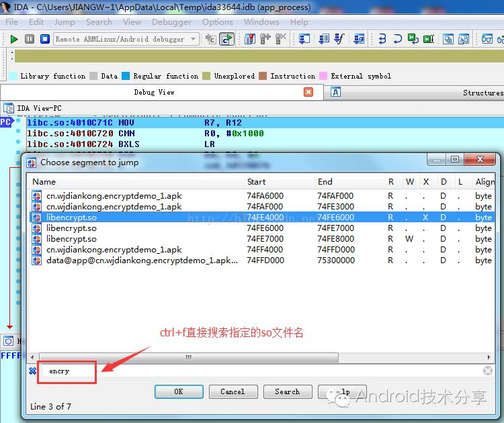The height and width of the screenshot is (423, 504).
Task: Pause the debugged process
Action: click(x=30, y=39)
